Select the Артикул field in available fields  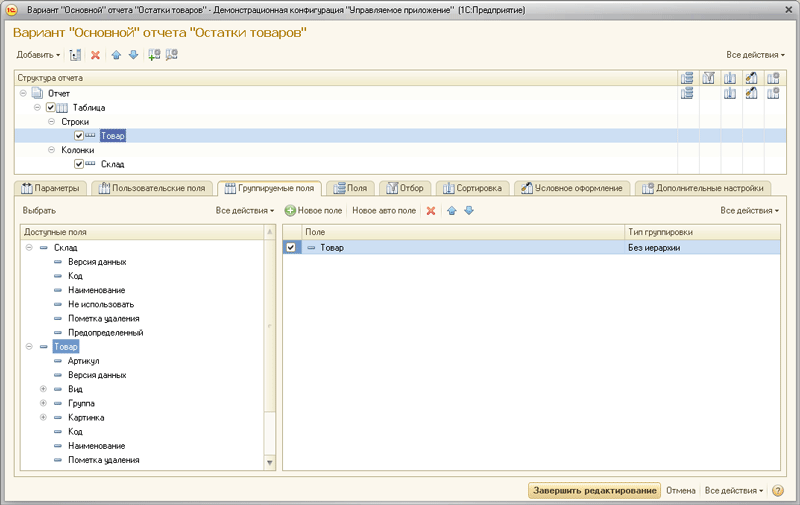click(83, 361)
